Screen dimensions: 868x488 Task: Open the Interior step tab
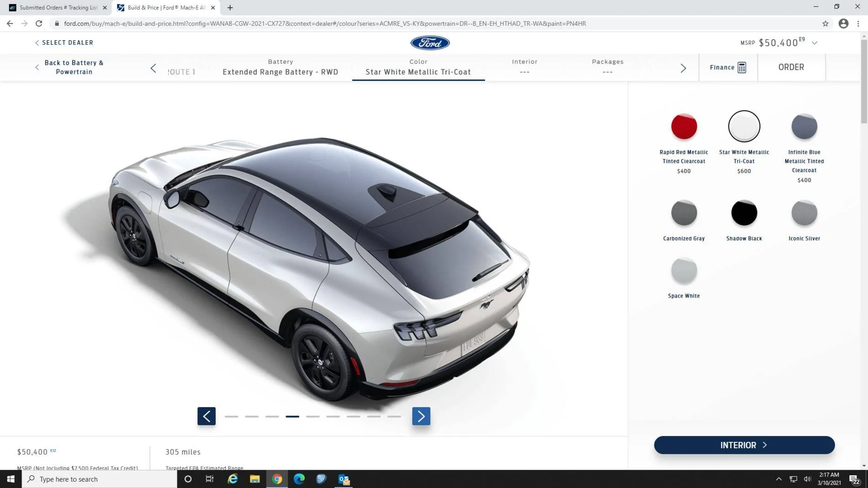click(524, 67)
